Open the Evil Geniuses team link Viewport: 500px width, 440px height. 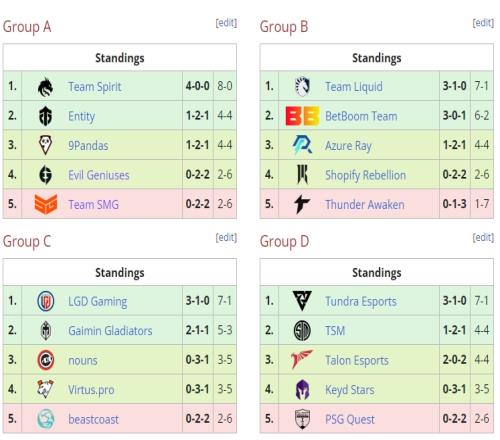pyautogui.click(x=99, y=175)
